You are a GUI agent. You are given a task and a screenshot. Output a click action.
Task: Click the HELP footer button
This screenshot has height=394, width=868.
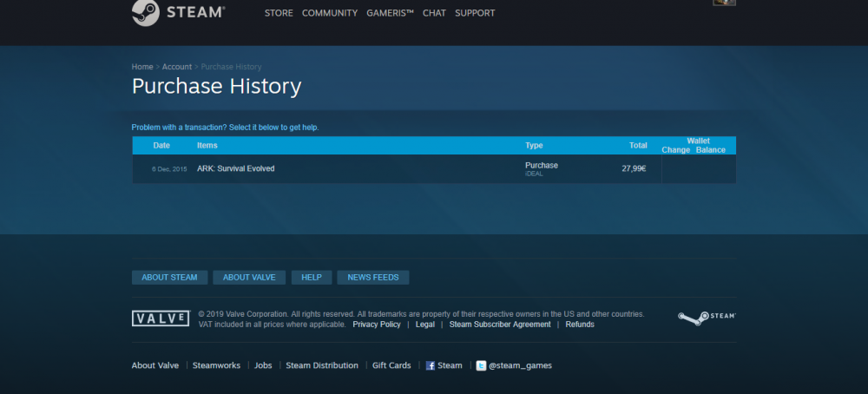click(312, 277)
